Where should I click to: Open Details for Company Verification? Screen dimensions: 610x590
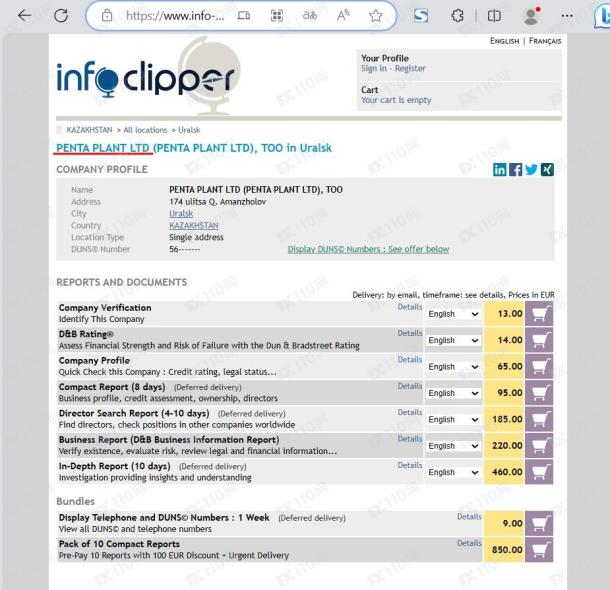click(x=410, y=307)
